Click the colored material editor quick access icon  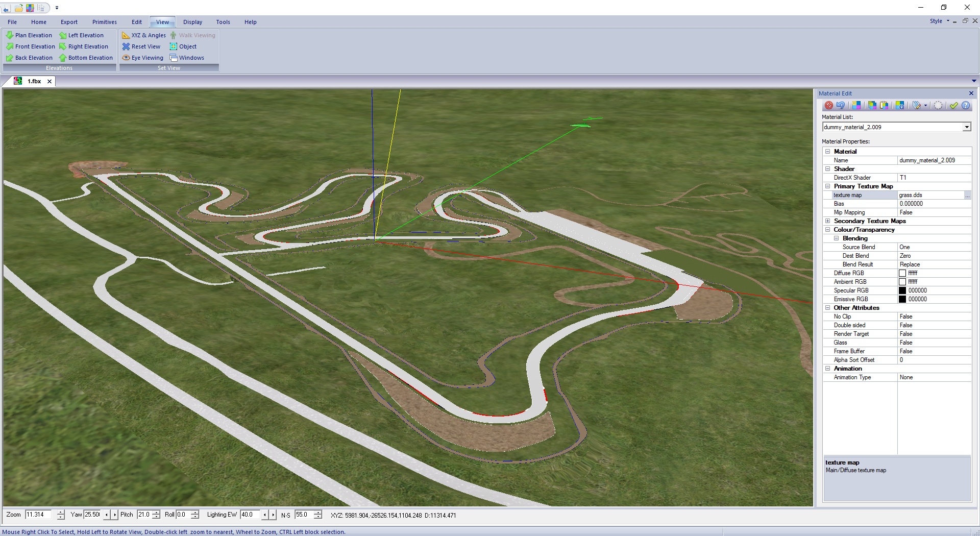pyautogui.click(x=30, y=8)
